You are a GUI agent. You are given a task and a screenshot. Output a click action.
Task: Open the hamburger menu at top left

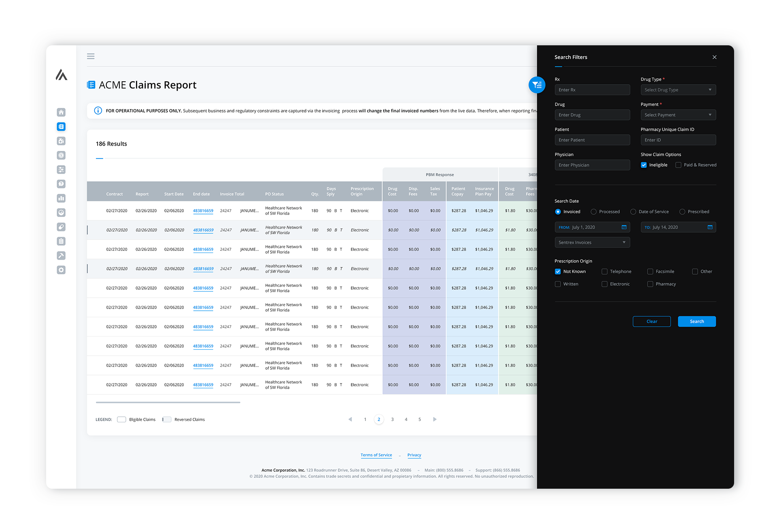[91, 56]
